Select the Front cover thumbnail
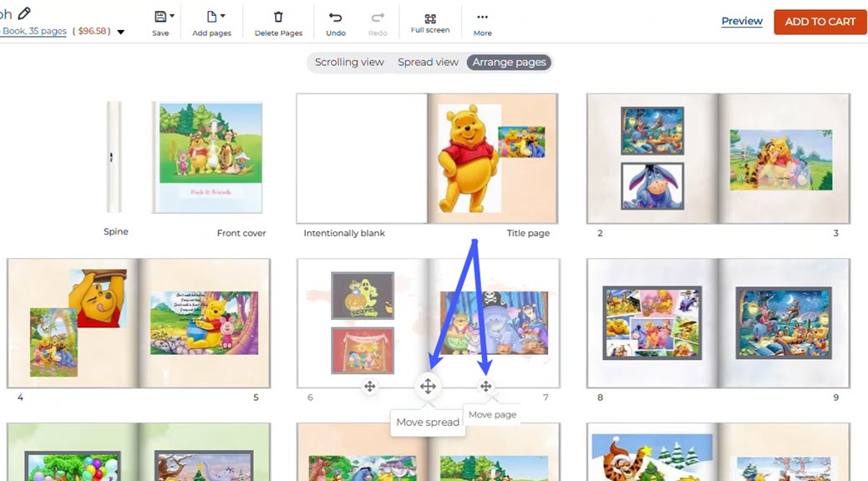The width and height of the screenshot is (868, 481). pos(207,158)
